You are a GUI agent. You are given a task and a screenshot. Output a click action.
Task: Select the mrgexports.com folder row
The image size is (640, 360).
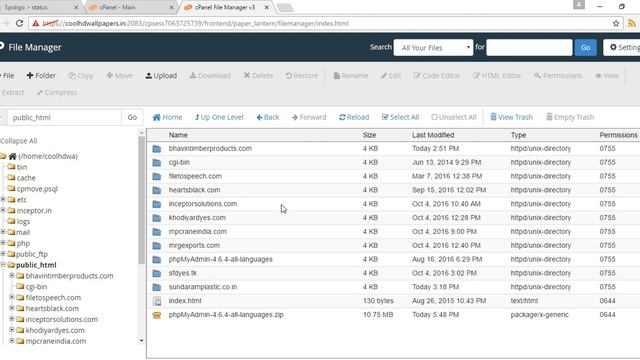pyautogui.click(x=393, y=245)
